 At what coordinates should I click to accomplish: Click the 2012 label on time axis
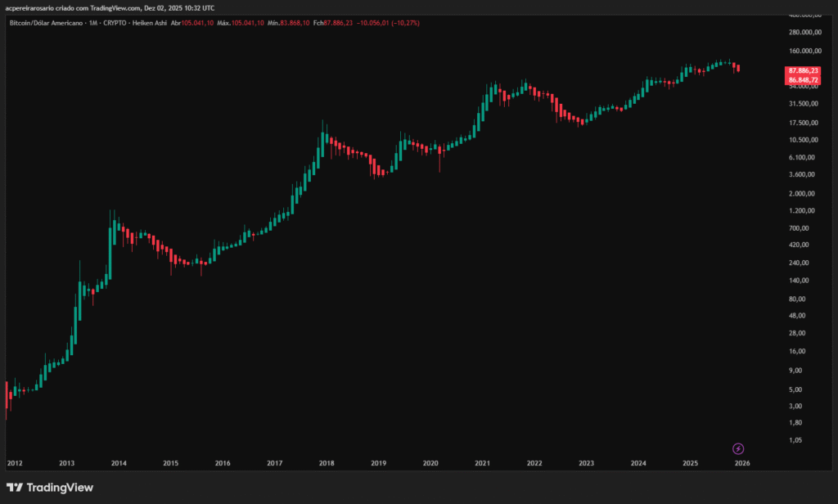point(15,463)
